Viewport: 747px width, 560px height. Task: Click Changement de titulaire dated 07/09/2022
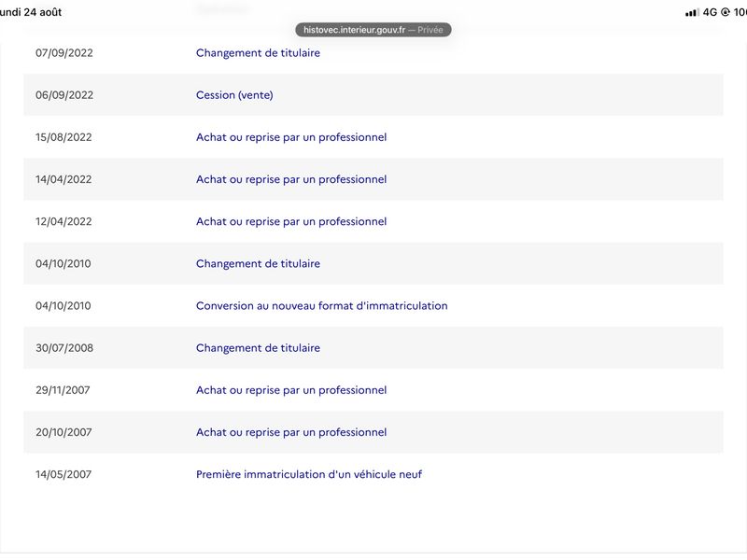pos(258,53)
